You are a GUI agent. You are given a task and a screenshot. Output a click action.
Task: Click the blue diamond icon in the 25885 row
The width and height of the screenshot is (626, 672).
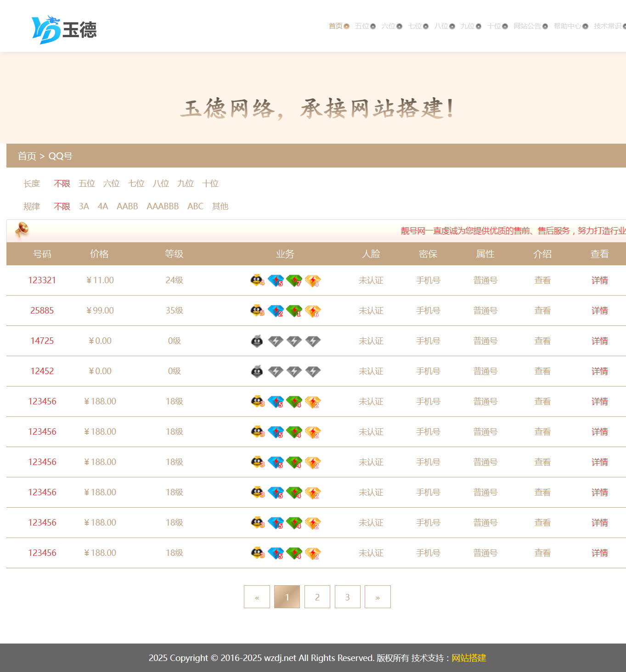coord(276,311)
